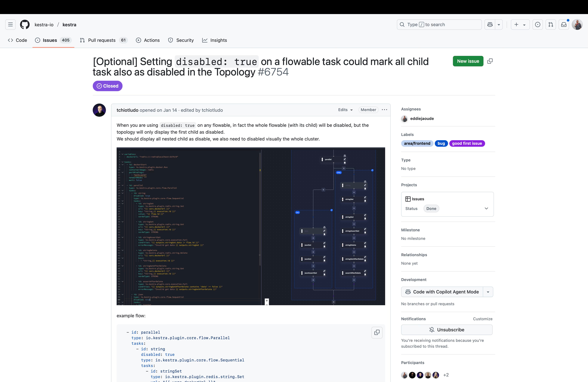This screenshot has width=588, height=382.
Task: Filter by the bug label
Action: coord(441,143)
